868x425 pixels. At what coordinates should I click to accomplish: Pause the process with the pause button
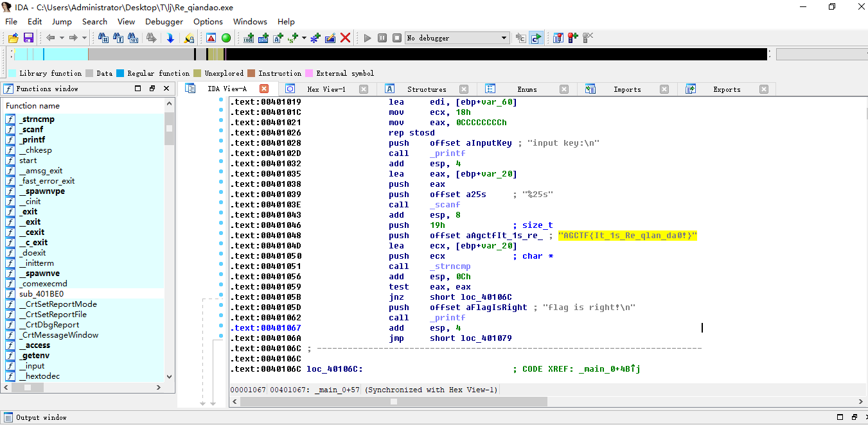tap(382, 38)
